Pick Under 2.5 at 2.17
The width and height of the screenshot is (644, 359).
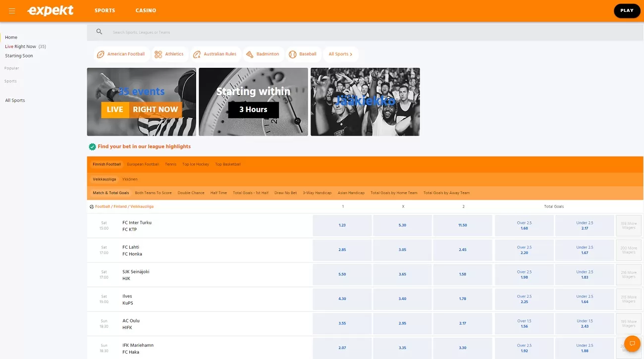(x=585, y=225)
